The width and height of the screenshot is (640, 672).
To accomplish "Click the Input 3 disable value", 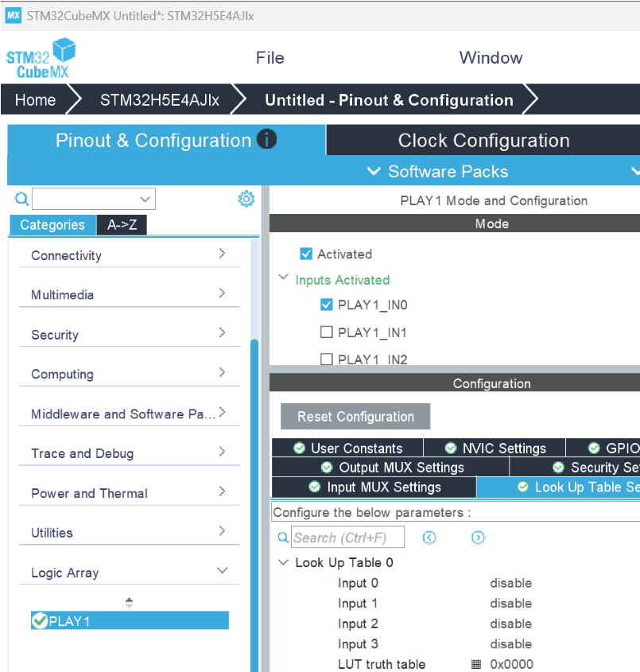I will [x=510, y=643].
